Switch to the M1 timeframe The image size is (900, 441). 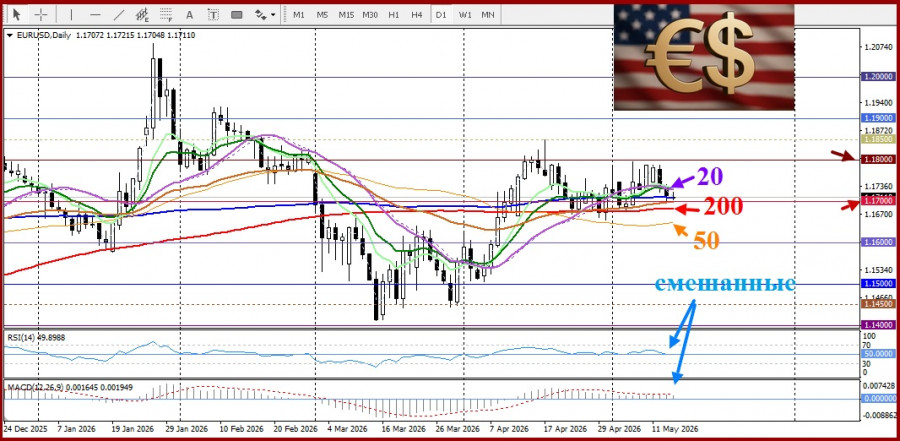298,15
